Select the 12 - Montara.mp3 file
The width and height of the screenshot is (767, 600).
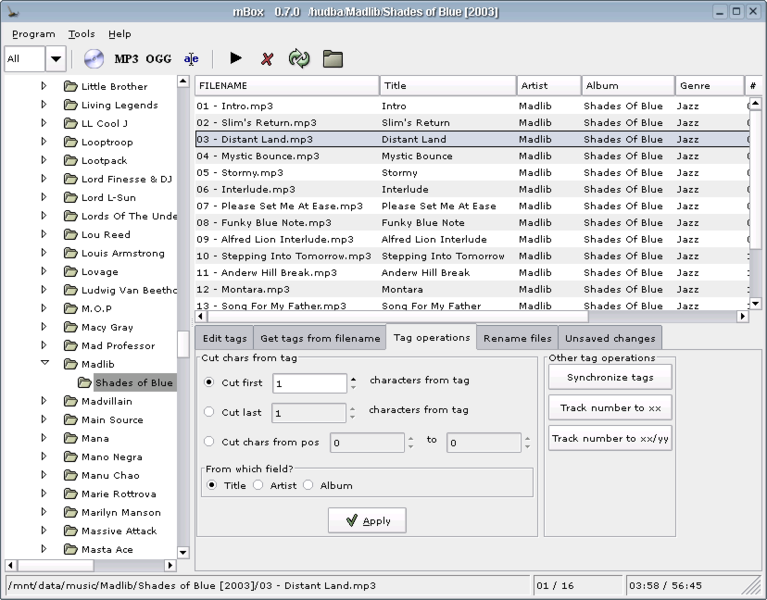coord(472,289)
